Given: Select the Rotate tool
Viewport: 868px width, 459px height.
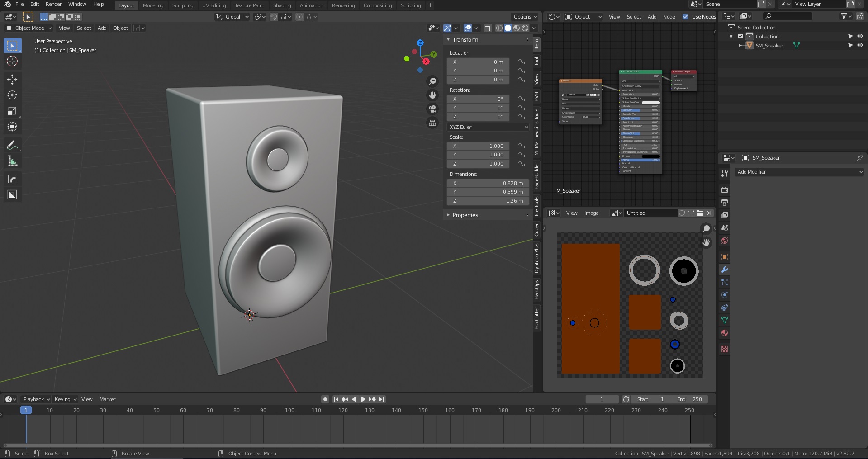Looking at the screenshot, I should click(x=12, y=95).
